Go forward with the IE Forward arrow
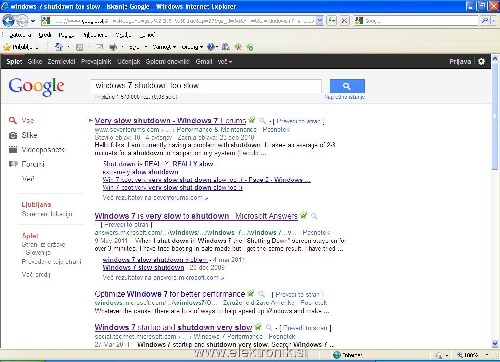 (x=22, y=21)
